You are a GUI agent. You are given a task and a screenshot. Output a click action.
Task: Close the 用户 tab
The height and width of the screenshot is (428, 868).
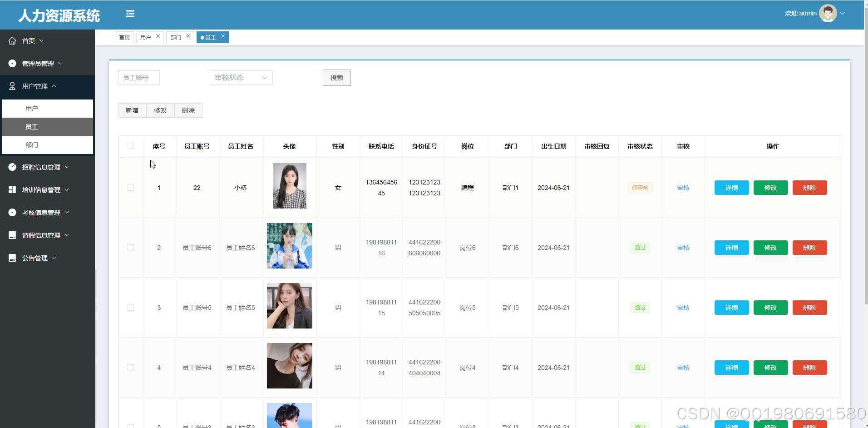pyautogui.click(x=158, y=36)
